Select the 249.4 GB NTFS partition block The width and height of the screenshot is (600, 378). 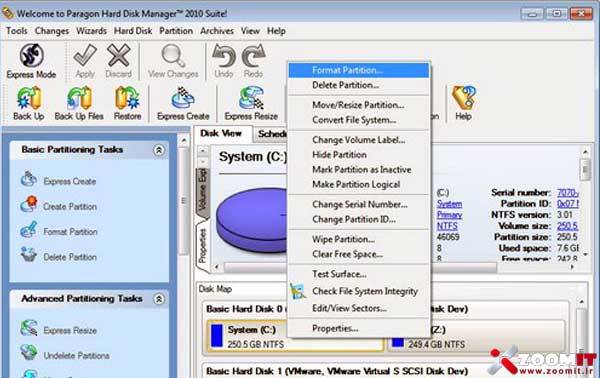[x=476, y=336]
